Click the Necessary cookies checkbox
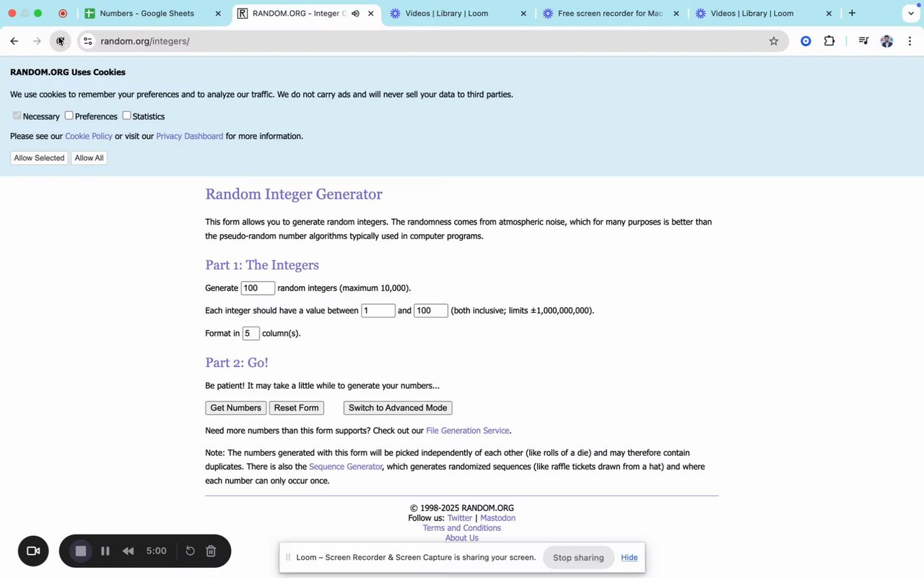The height and width of the screenshot is (578, 924). point(17,116)
